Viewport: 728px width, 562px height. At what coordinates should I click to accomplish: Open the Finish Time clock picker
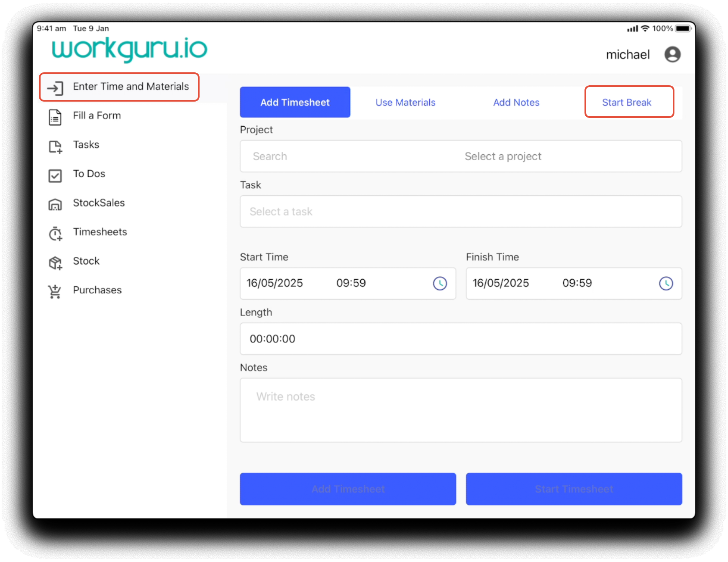[666, 284]
